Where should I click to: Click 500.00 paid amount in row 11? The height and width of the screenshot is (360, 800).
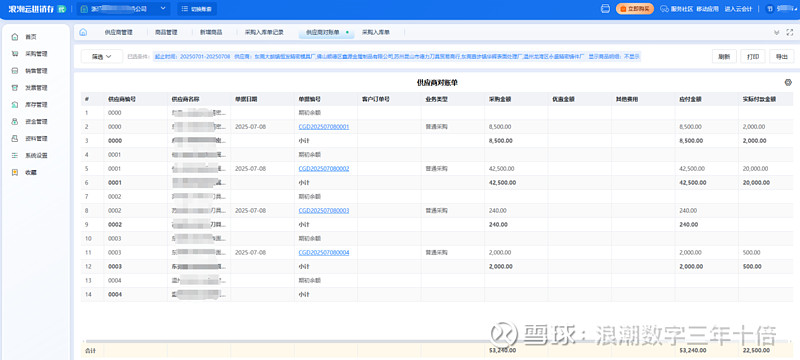click(752, 252)
